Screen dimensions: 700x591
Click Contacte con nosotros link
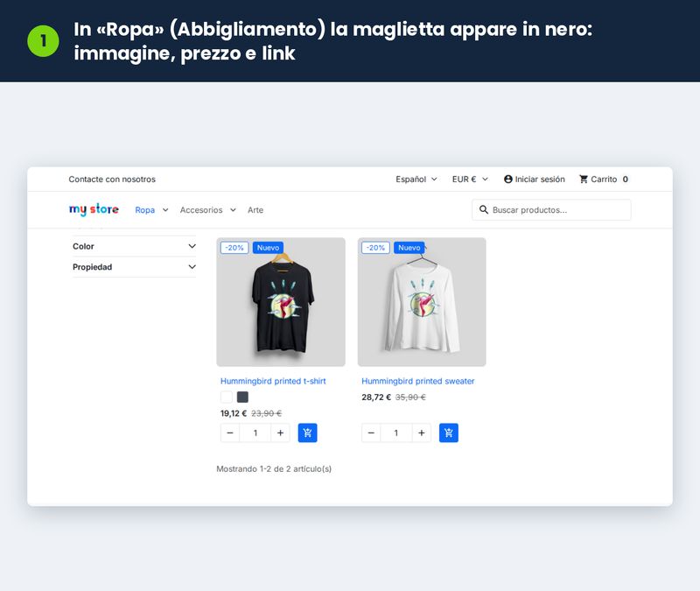coord(112,179)
